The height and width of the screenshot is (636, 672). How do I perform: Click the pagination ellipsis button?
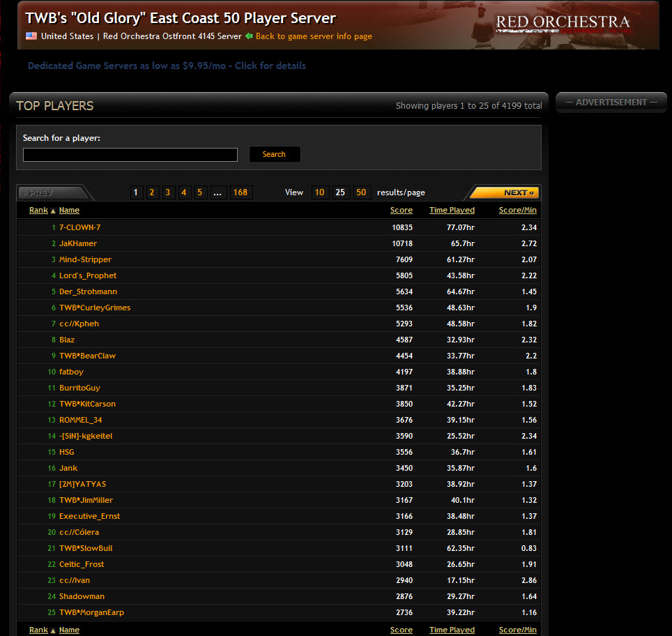point(217,192)
